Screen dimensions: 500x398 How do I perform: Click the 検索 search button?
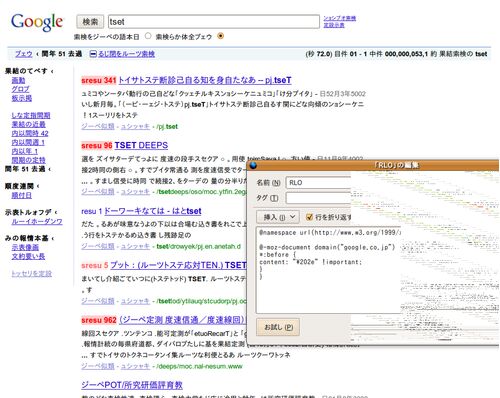(90, 22)
